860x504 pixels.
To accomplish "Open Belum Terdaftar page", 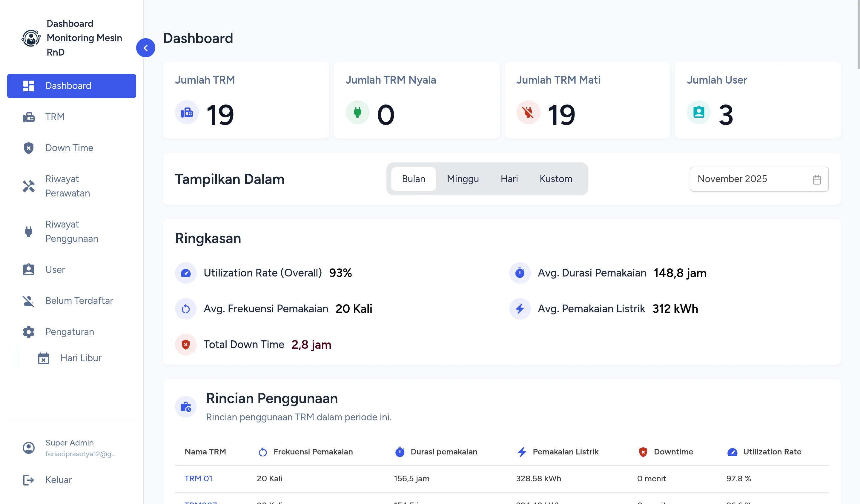I will tap(71, 301).
